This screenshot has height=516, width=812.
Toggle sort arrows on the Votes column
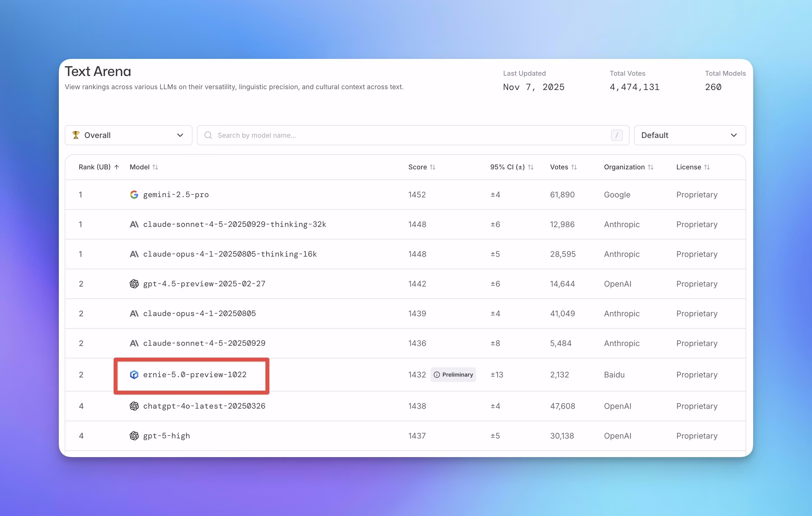click(x=574, y=167)
